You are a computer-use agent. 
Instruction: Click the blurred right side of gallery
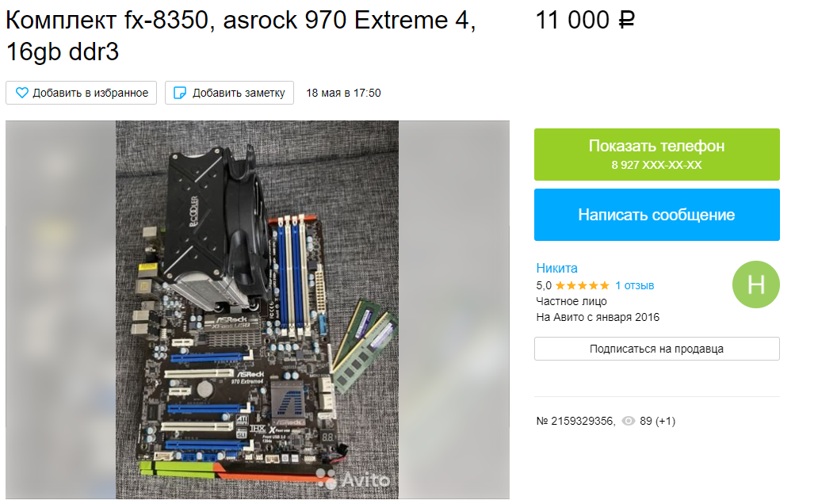point(454,310)
